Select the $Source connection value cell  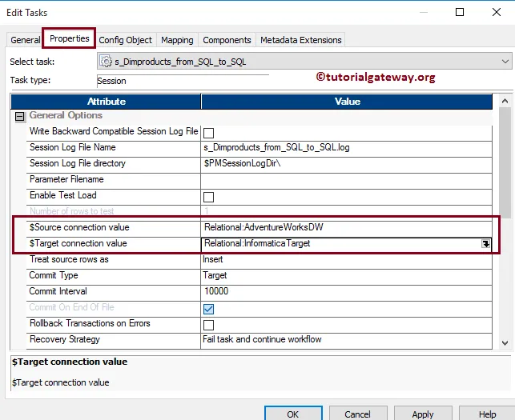346,227
